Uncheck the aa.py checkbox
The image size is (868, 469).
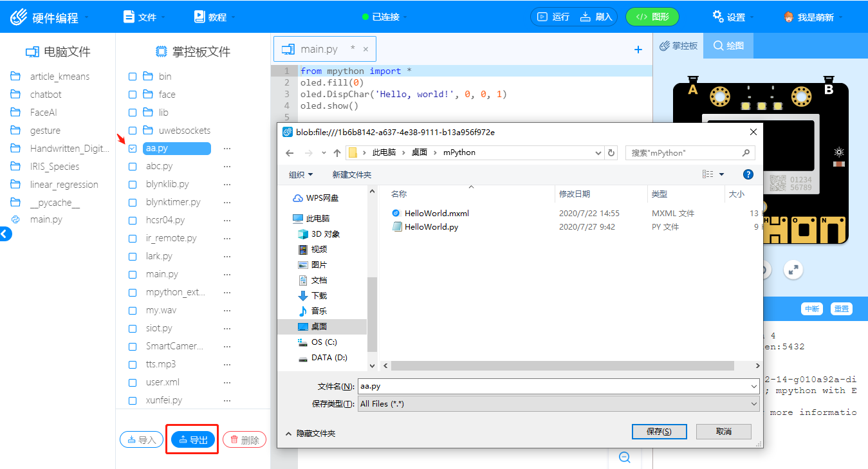point(133,149)
